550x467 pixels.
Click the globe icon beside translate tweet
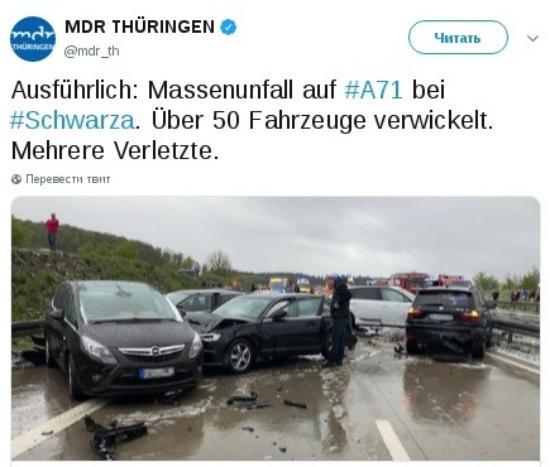[x=16, y=179]
